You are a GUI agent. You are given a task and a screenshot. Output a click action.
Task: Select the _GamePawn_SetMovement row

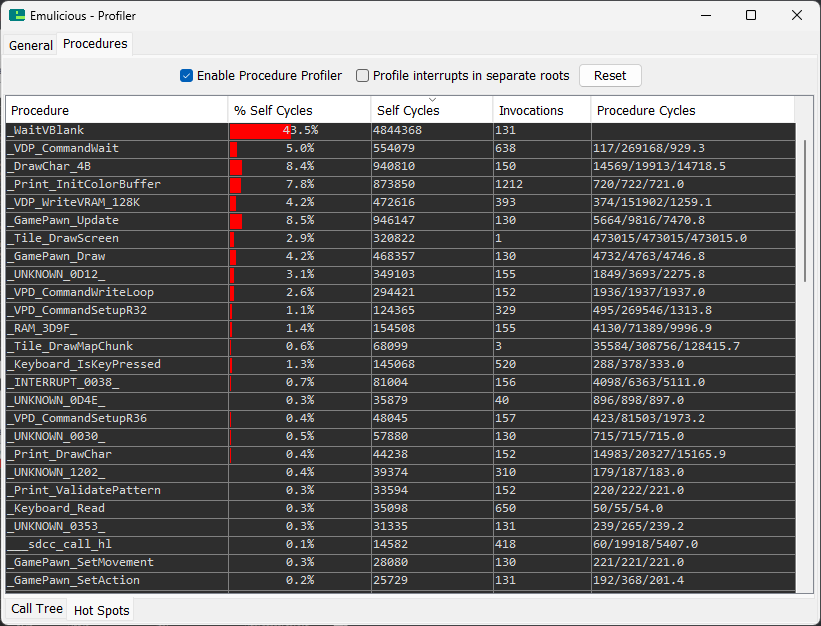coord(401,562)
